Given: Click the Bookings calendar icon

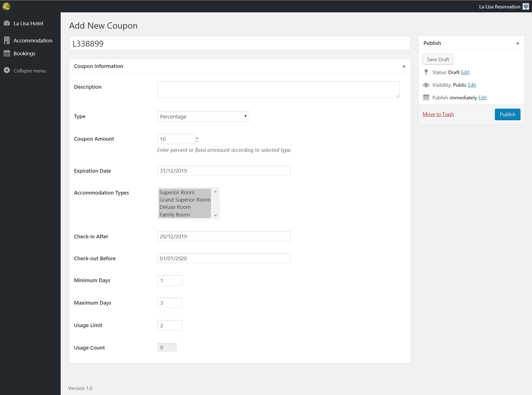Looking at the screenshot, I should [7, 53].
